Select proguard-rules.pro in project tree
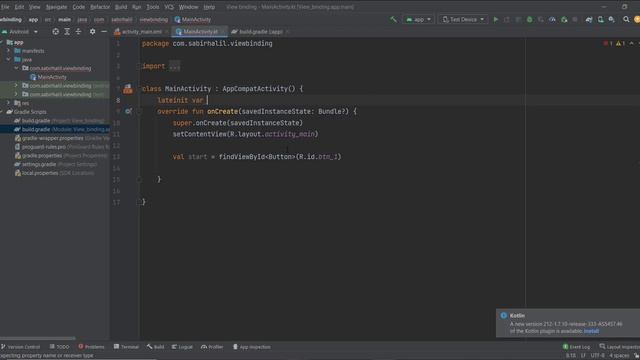The height and width of the screenshot is (360, 640). pyautogui.click(x=43, y=147)
